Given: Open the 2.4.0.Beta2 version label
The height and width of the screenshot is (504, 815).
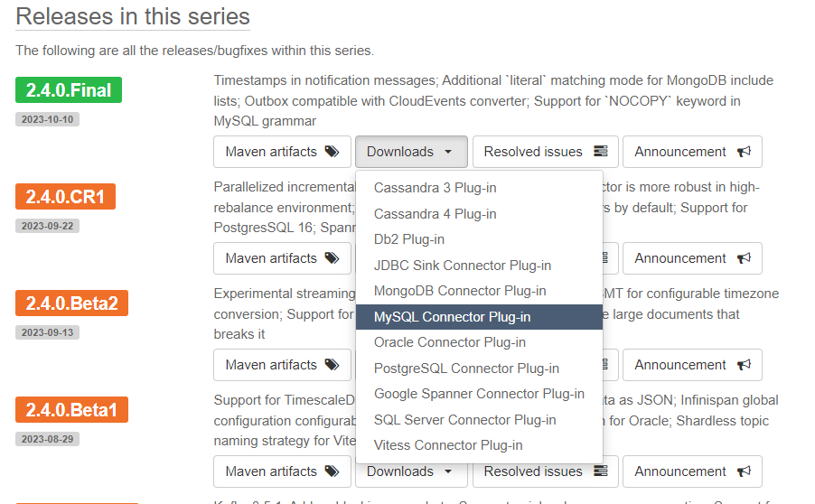Looking at the screenshot, I should pos(71,303).
